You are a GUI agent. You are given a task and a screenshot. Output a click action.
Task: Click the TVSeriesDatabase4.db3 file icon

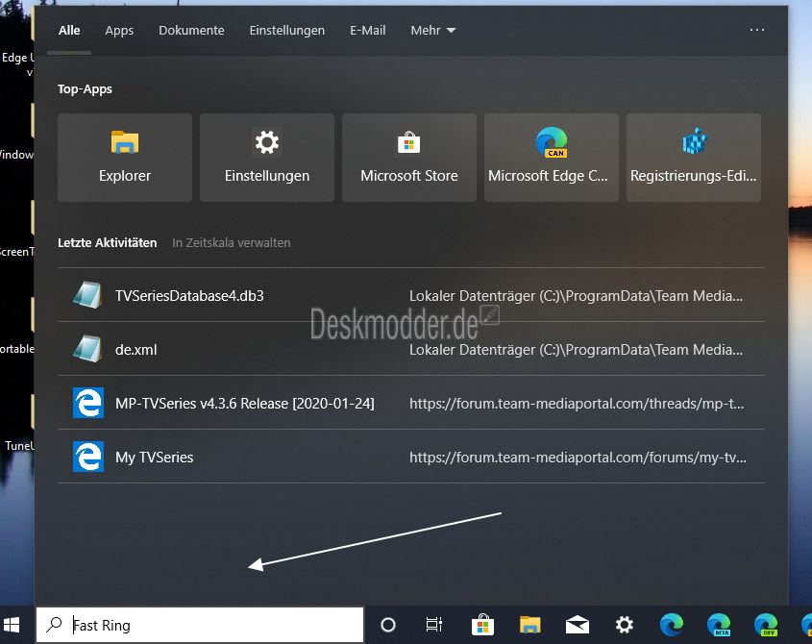click(x=87, y=295)
